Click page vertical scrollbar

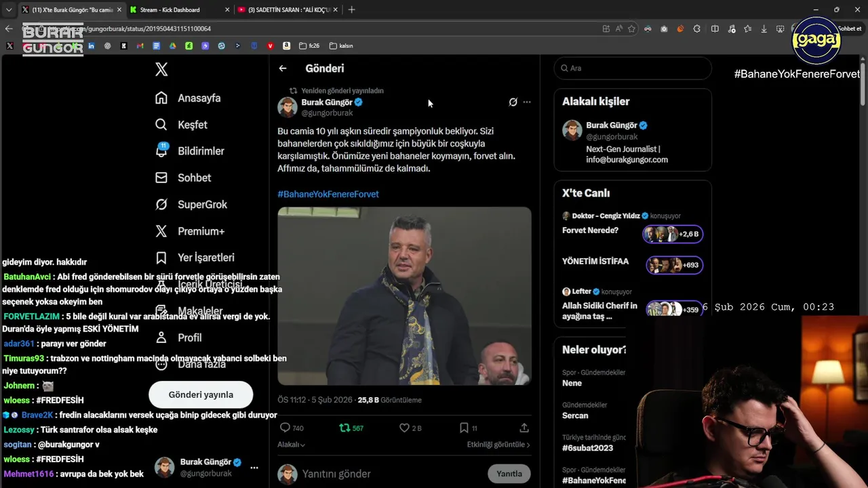pos(863,85)
